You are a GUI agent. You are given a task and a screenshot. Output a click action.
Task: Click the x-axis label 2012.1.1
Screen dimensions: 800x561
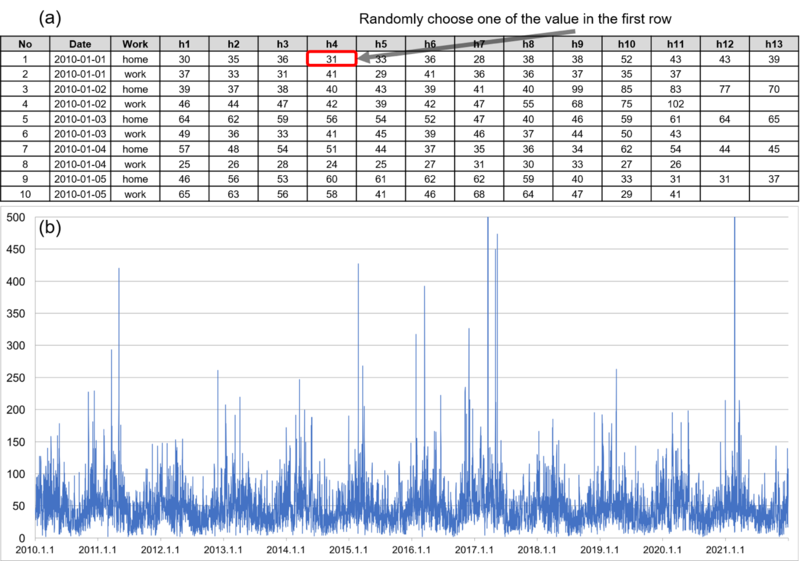(x=160, y=550)
